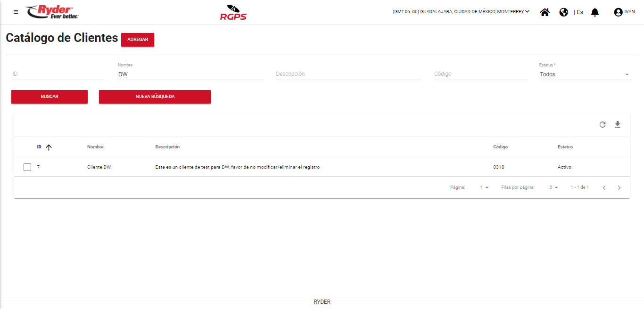Open the timezone selector dropdown
644x309 pixels.
461,12
